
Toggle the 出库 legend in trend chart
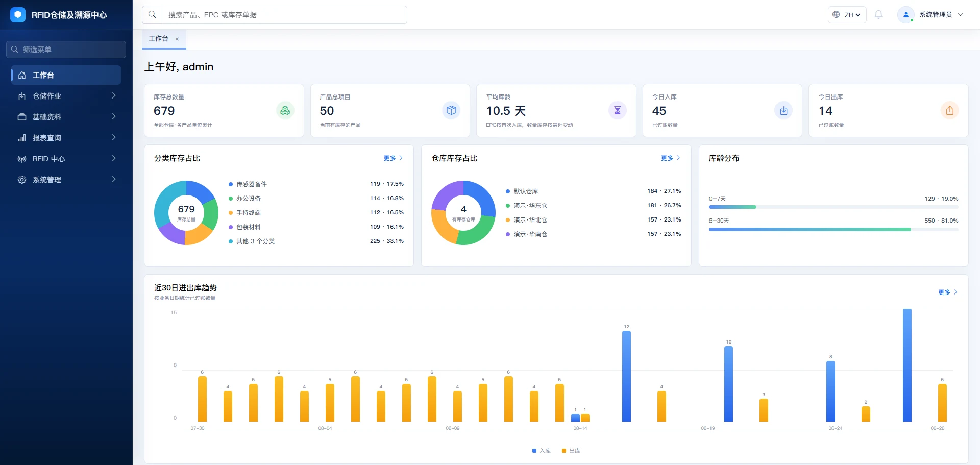[571, 451]
